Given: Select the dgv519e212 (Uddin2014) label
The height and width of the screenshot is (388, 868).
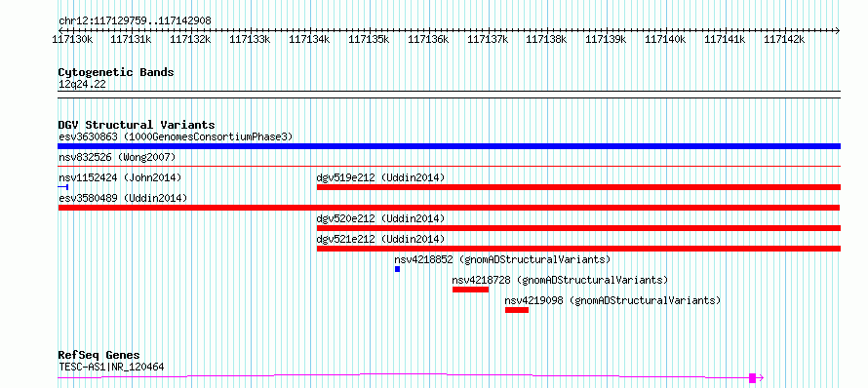Looking at the screenshot, I should [x=380, y=177].
